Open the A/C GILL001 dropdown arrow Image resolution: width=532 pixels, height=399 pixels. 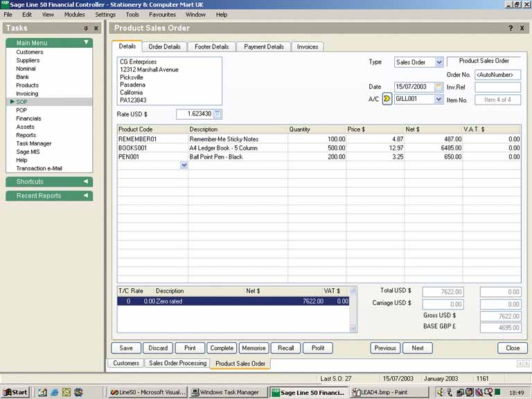tap(438, 99)
